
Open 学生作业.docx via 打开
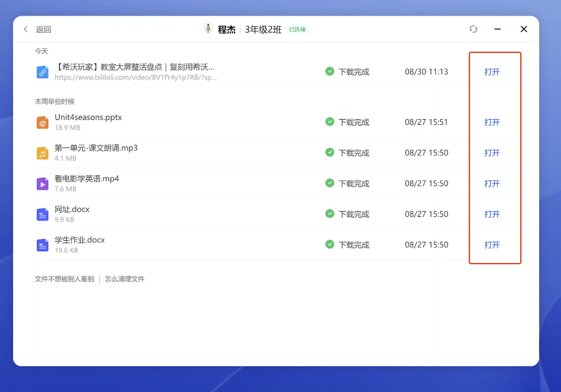(x=492, y=245)
